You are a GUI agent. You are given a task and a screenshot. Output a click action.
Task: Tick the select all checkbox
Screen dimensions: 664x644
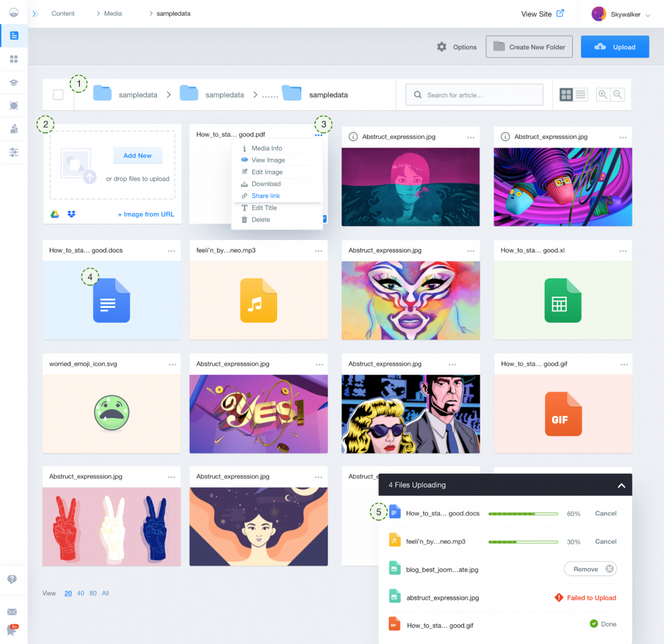(x=58, y=95)
